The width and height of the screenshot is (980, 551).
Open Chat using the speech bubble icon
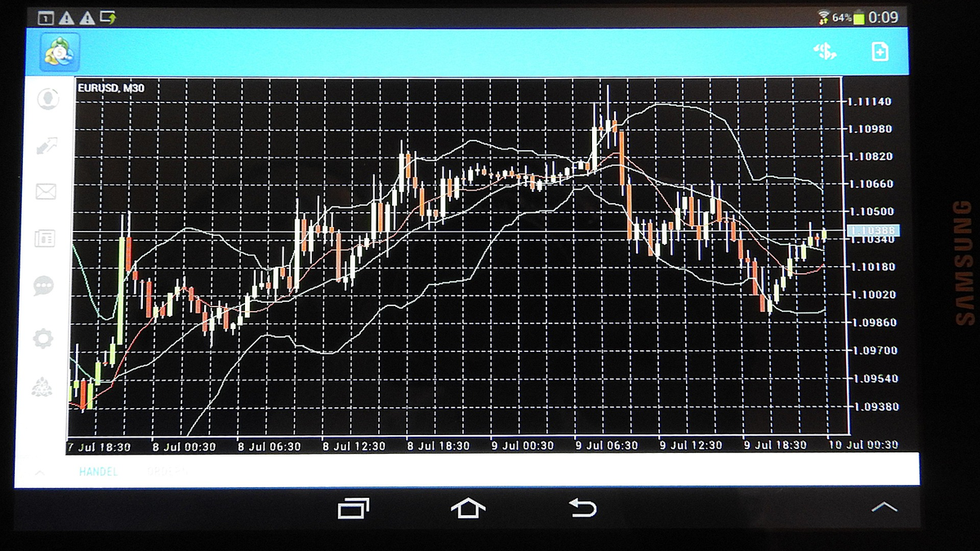click(x=45, y=286)
